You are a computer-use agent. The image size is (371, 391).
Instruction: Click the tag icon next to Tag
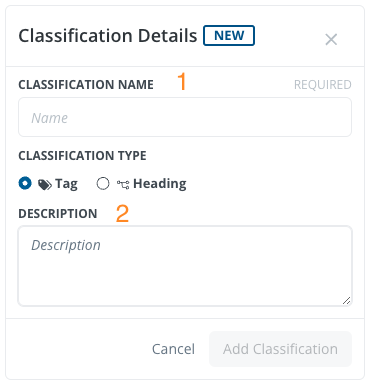click(45, 184)
